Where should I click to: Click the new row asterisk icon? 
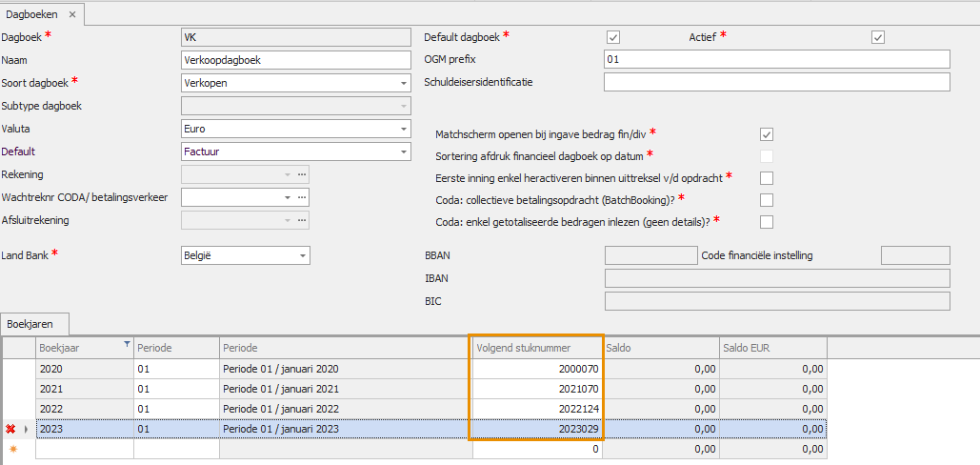click(x=13, y=449)
